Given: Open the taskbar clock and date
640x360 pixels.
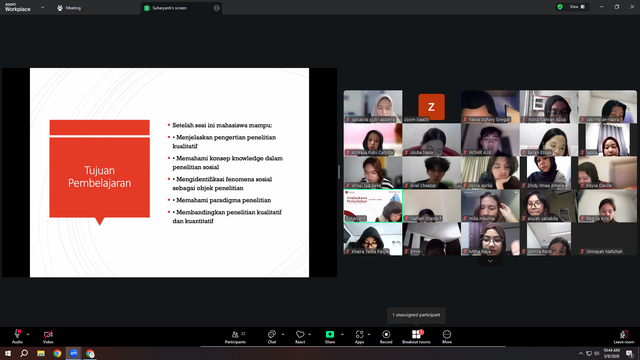Looking at the screenshot, I should [611, 353].
